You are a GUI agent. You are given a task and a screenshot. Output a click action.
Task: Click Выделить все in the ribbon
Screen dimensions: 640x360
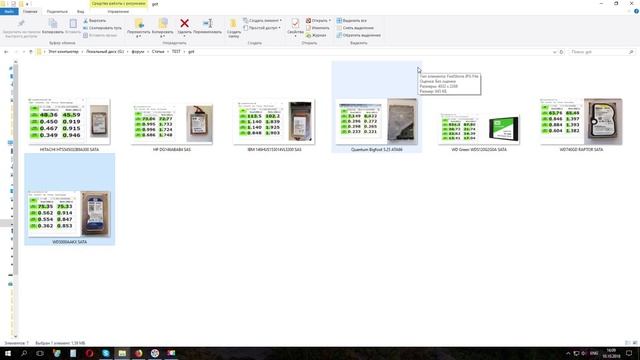pyautogui.click(x=351, y=20)
